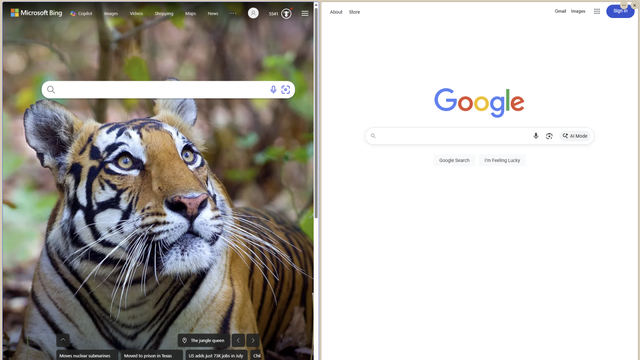The height and width of the screenshot is (360, 640).
Task: Show previous Bing wallpaper image
Action: 238,340
